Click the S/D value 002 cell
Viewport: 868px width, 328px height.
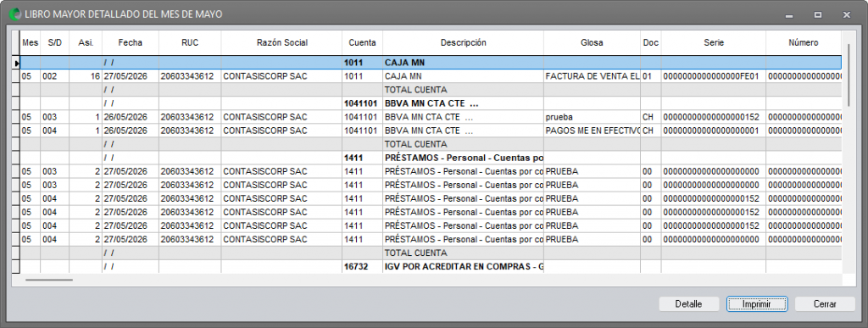pyautogui.click(x=55, y=76)
